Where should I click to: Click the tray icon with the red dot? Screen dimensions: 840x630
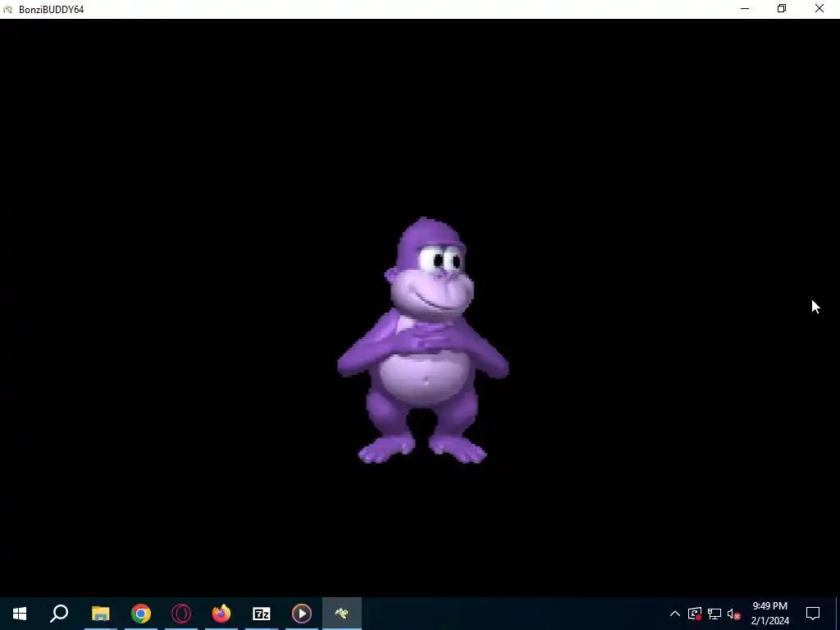695,614
